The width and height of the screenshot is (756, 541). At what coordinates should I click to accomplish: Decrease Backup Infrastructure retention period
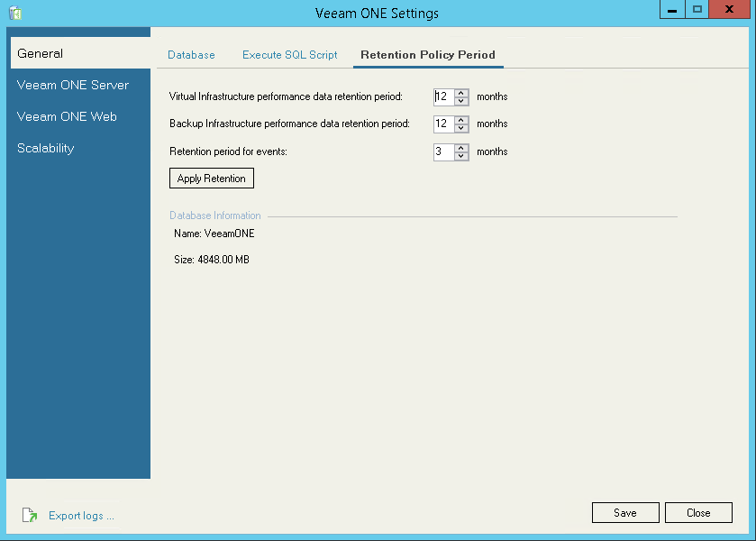[x=461, y=128]
